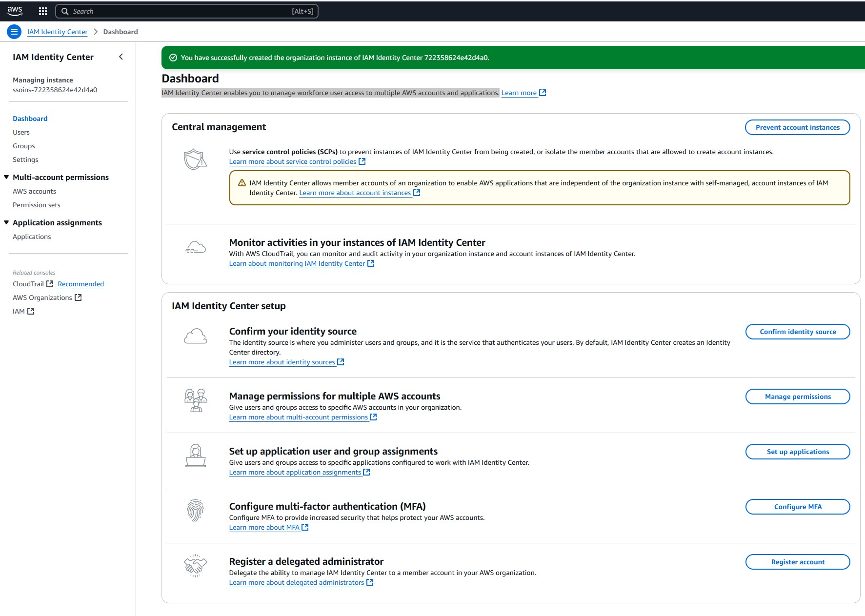
Task: Click the Configure MFA button
Action: pos(797,507)
